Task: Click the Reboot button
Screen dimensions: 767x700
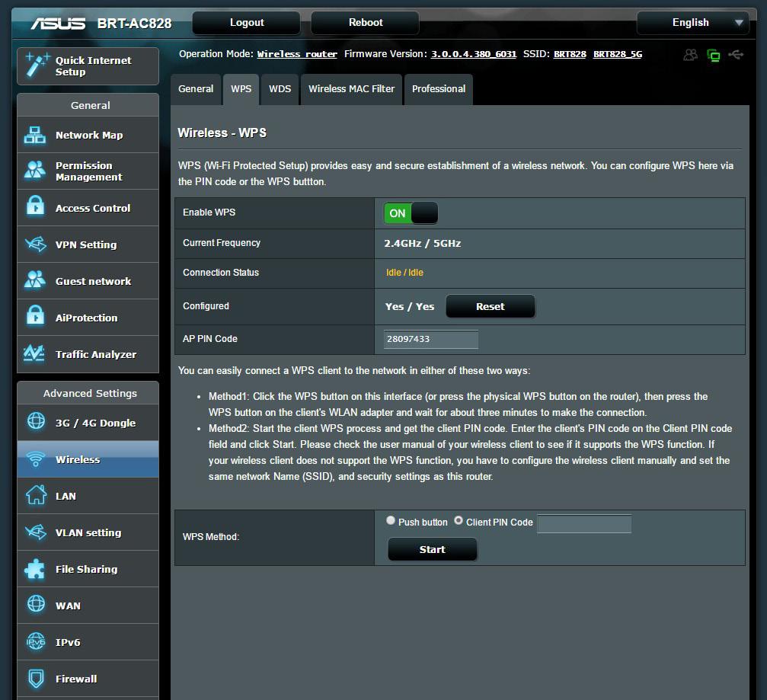Action: click(366, 23)
